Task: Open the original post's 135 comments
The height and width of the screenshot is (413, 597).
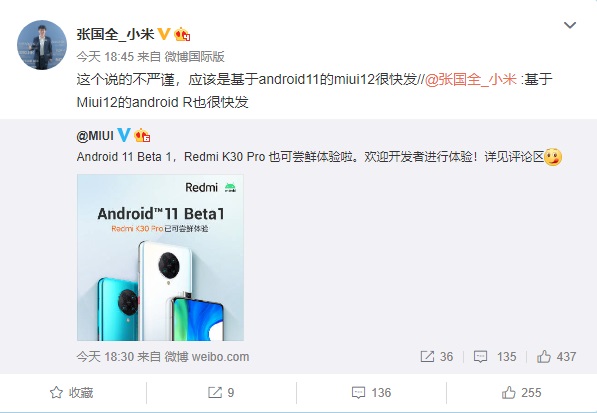Action: coord(495,357)
